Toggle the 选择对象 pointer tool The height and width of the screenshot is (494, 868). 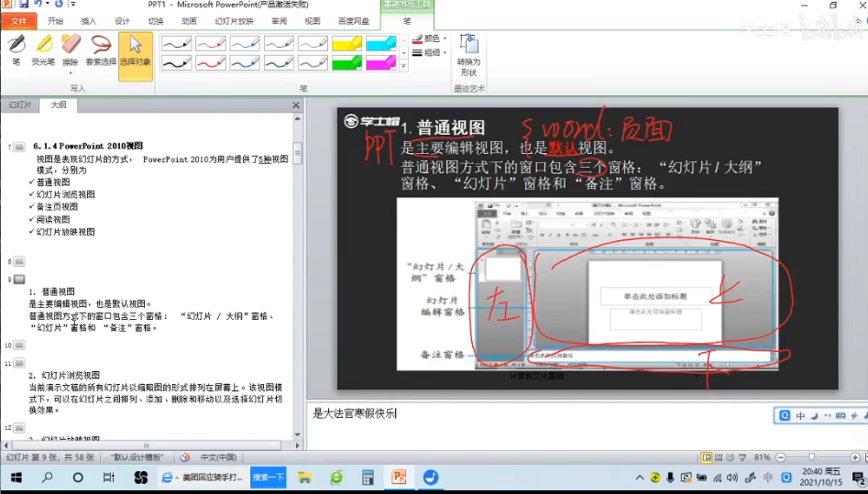tap(136, 57)
